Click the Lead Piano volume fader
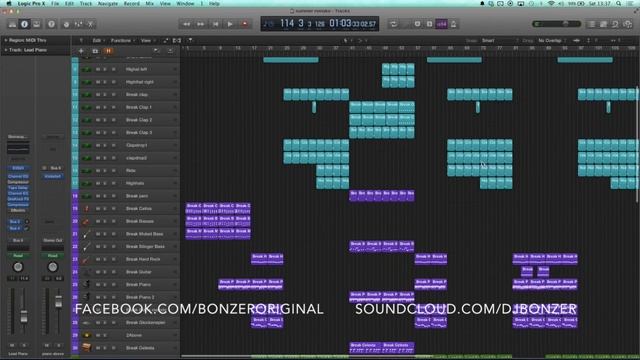The width and height of the screenshot is (640, 360). tap(24, 316)
